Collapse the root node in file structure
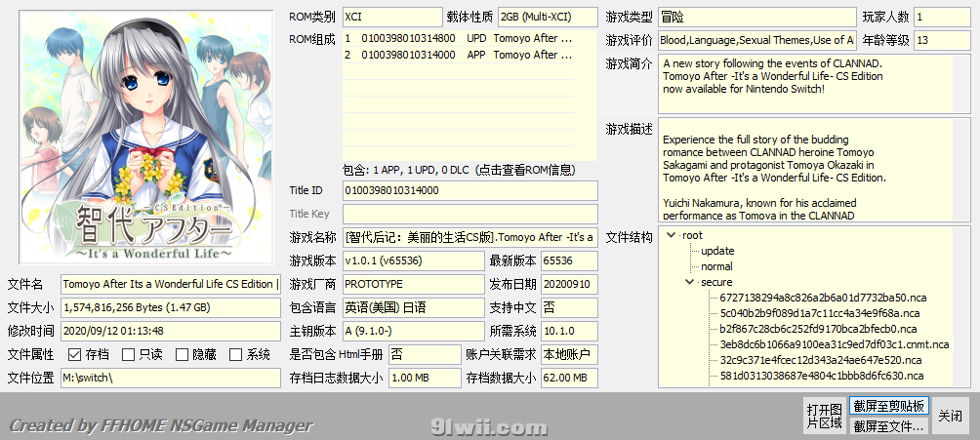The width and height of the screenshot is (980, 440). point(672,236)
